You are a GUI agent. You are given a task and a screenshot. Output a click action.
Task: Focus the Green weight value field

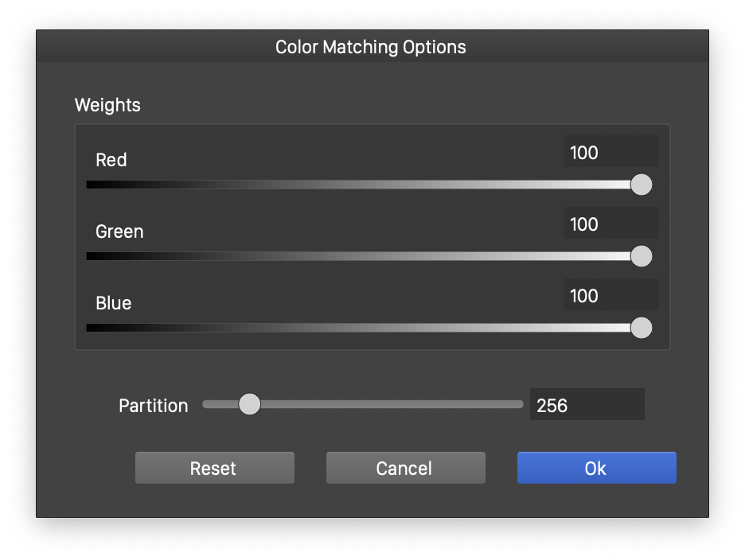[610, 224]
